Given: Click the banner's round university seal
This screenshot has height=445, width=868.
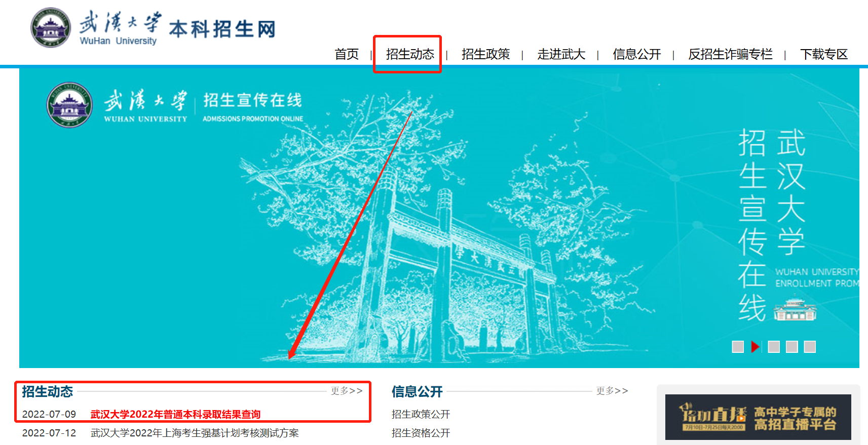Looking at the screenshot, I should tap(69, 105).
